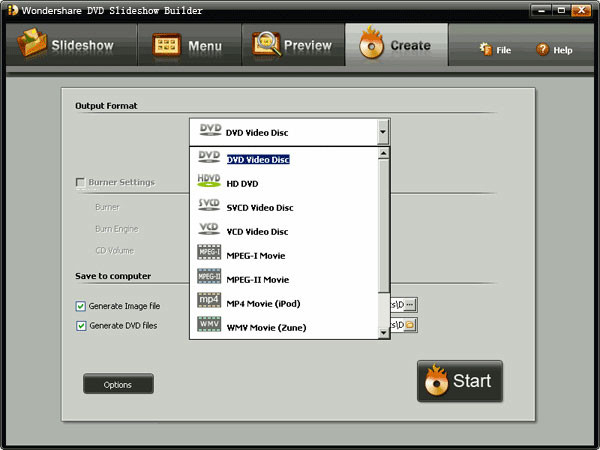Click the File gear icon
This screenshot has height=450, width=600.
tap(486, 49)
